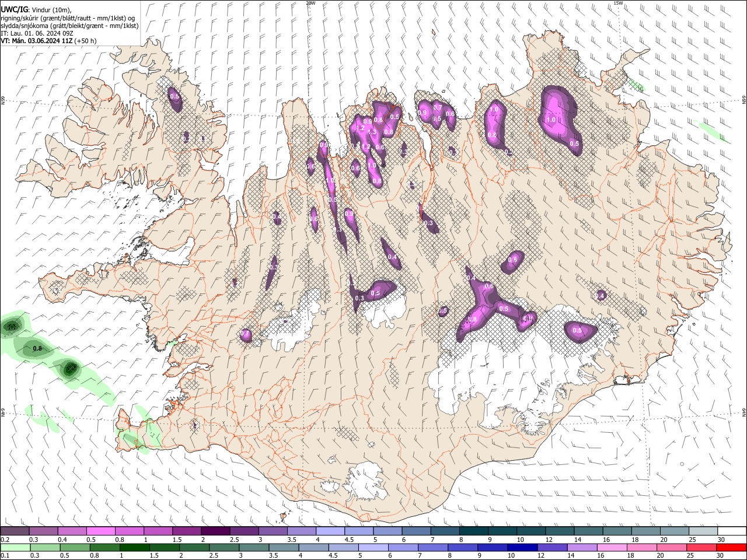The width and height of the screenshot is (747, 560).
Task: Click the '15W' longitude label
Action: pyautogui.click(x=618, y=3)
